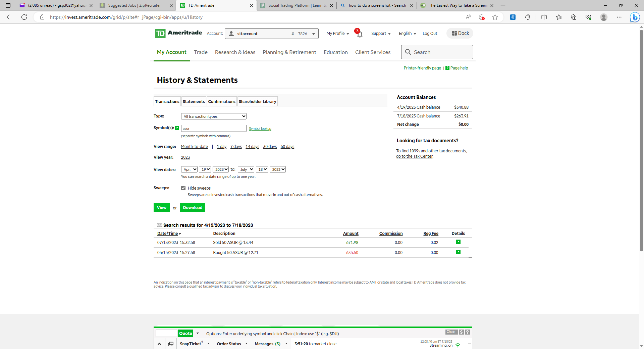Go back with the browser back arrow
This screenshot has height=349, width=644.
click(x=9, y=17)
